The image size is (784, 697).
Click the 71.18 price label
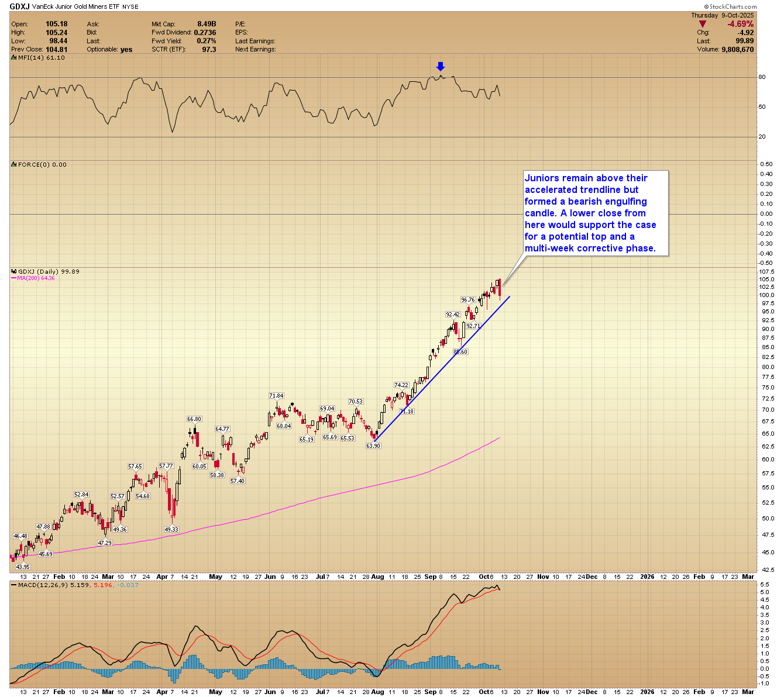click(x=407, y=412)
